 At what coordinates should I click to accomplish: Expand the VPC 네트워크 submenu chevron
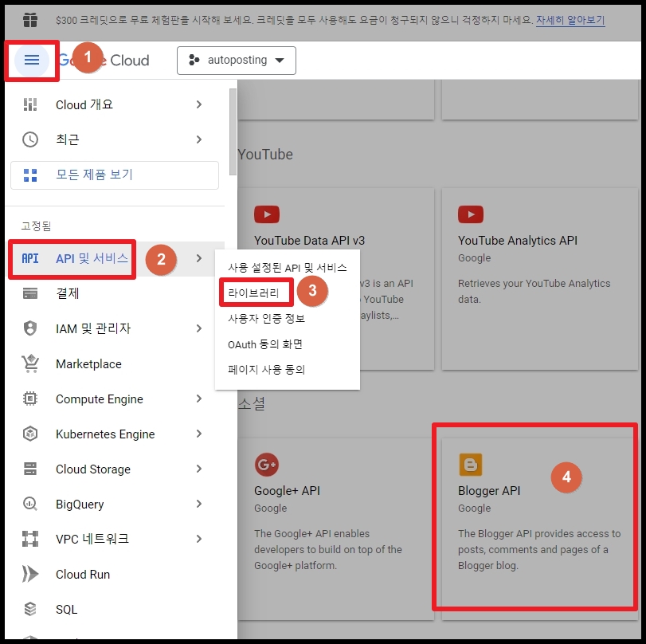[x=199, y=539]
